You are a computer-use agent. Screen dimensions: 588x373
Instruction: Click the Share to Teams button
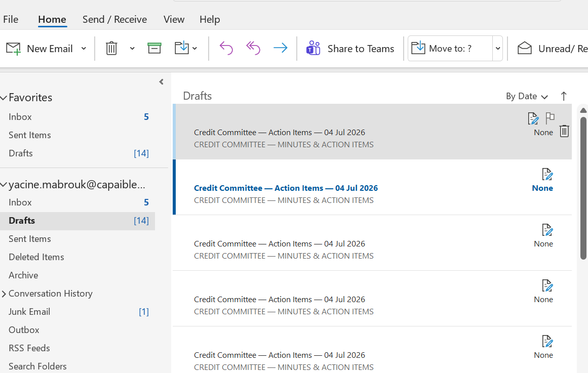pyautogui.click(x=350, y=49)
